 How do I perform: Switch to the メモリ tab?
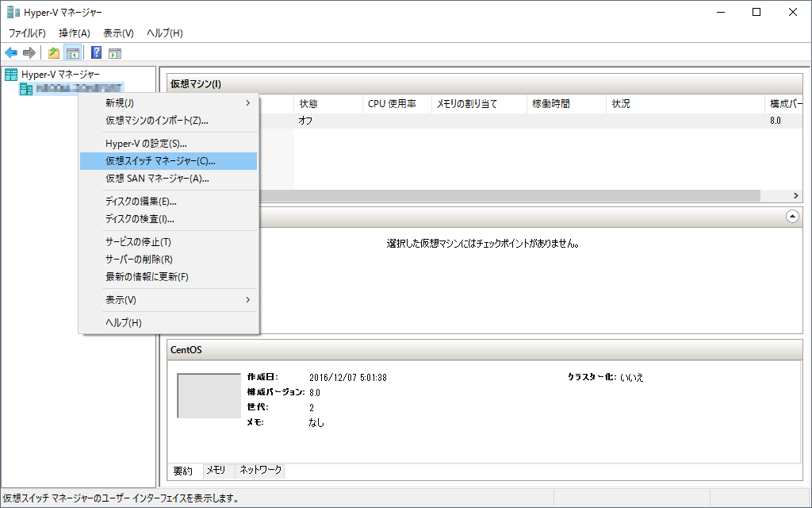coord(216,470)
